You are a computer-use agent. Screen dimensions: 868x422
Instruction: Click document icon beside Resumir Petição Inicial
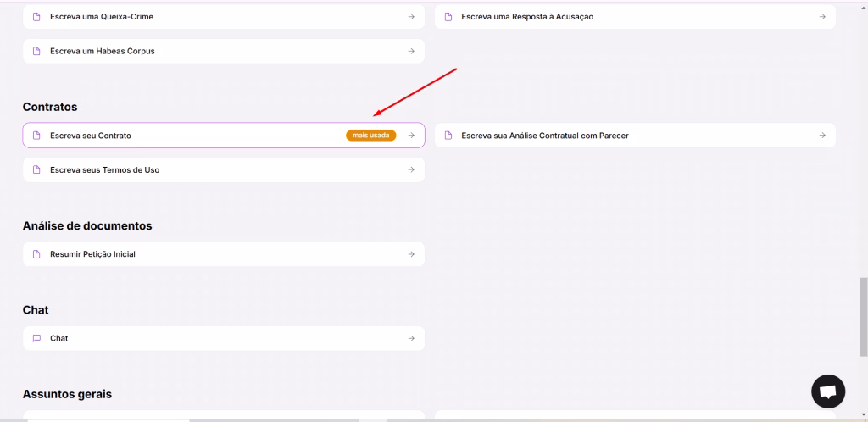click(36, 254)
